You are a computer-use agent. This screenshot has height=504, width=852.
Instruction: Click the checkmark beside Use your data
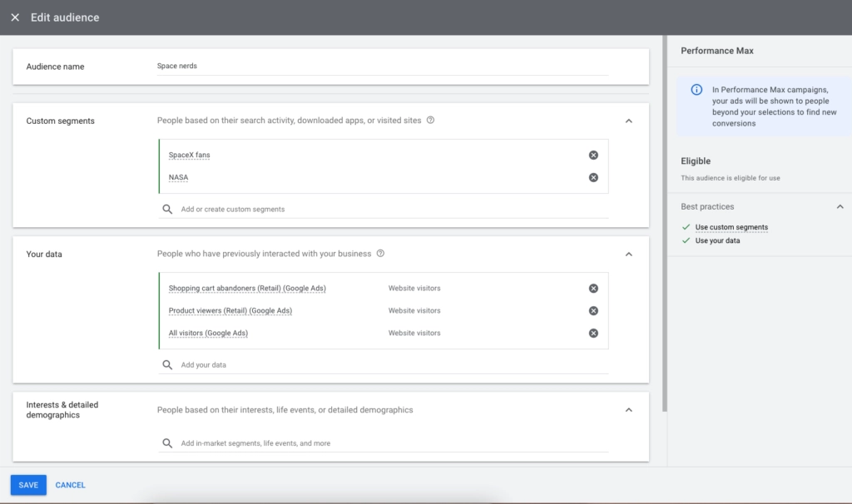686,240
